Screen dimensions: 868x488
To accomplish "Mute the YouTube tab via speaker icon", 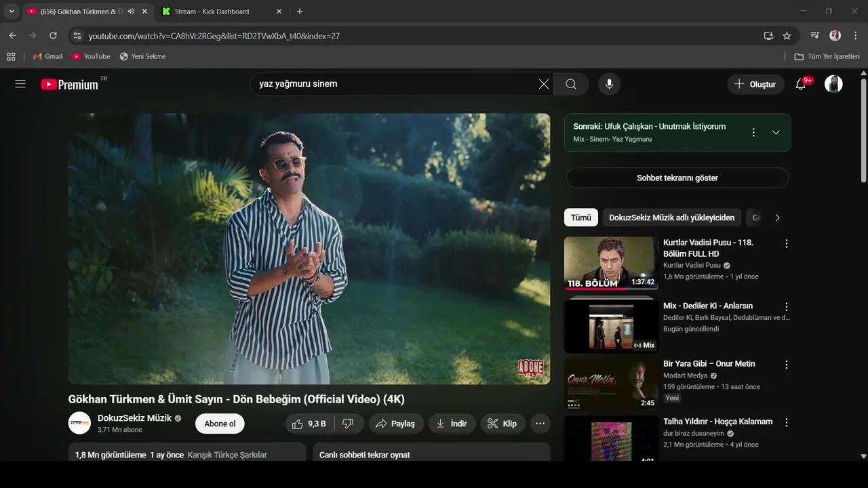I will [131, 12].
